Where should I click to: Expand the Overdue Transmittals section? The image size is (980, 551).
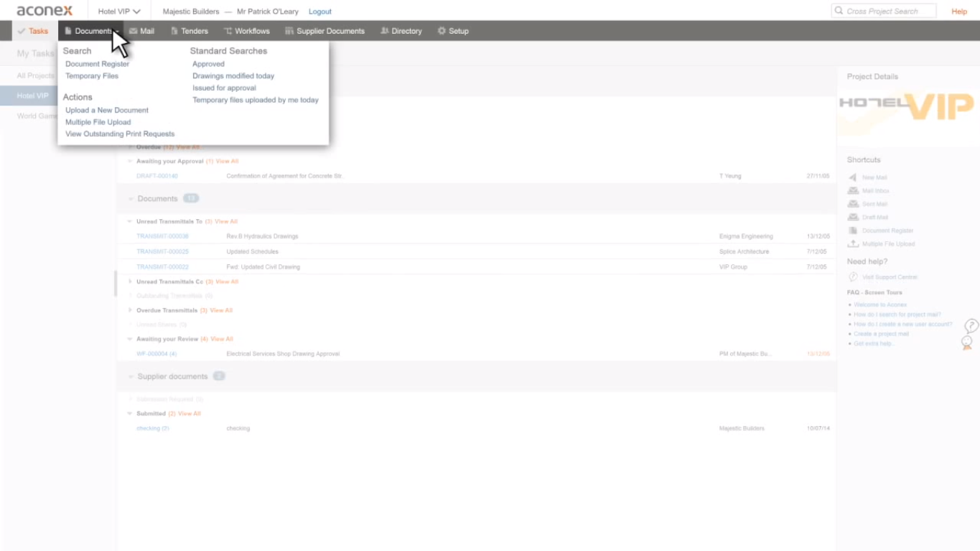(x=130, y=310)
